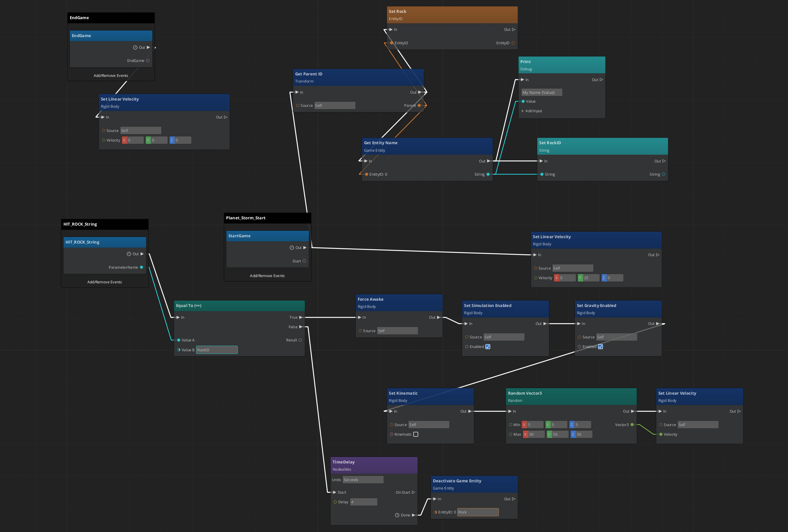Click the Parent output pin on Get Parent ID

[419, 105]
